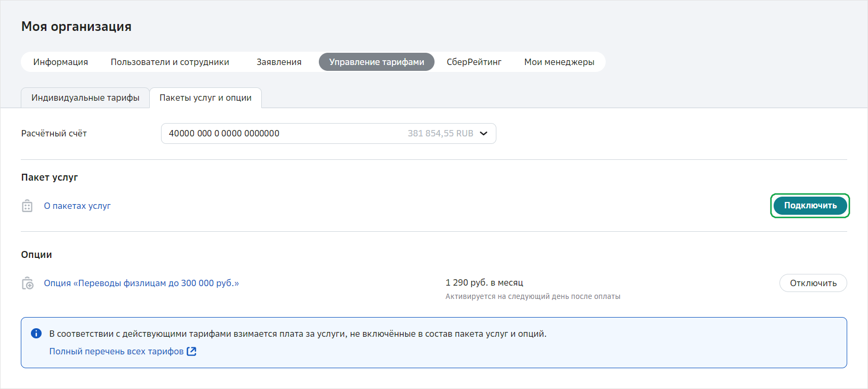868x389 pixels.
Task: Switch to Мои менеджеры tab
Action: pyautogui.click(x=559, y=62)
